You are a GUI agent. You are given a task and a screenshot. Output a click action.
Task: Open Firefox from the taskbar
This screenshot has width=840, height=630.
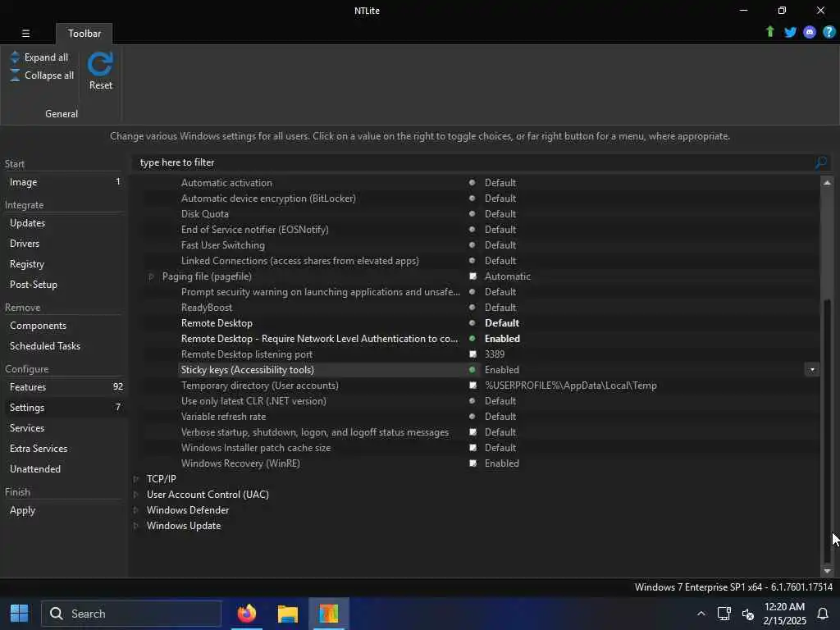(246, 614)
